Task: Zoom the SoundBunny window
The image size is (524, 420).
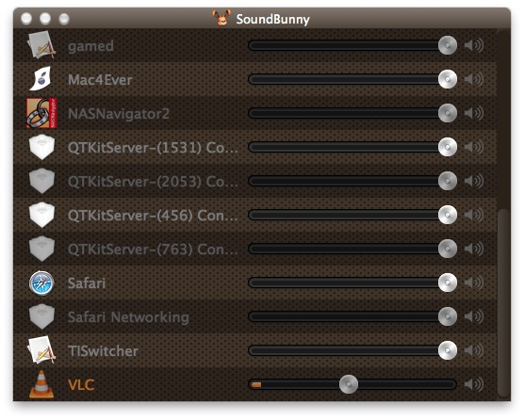Action: [63, 18]
